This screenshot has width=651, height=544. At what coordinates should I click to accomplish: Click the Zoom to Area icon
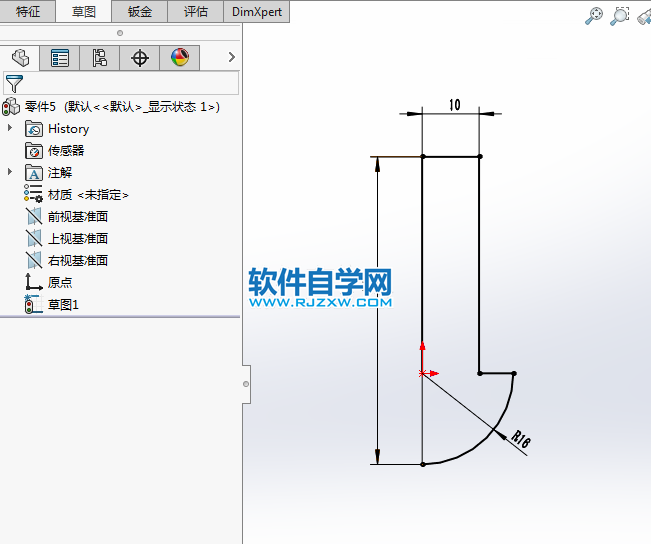pyautogui.click(x=619, y=16)
